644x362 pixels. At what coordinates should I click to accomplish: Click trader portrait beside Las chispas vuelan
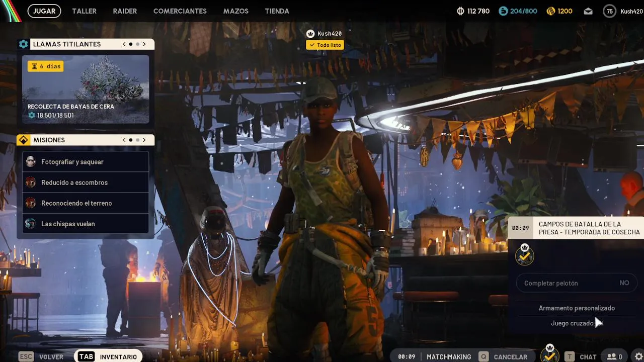coord(31,224)
